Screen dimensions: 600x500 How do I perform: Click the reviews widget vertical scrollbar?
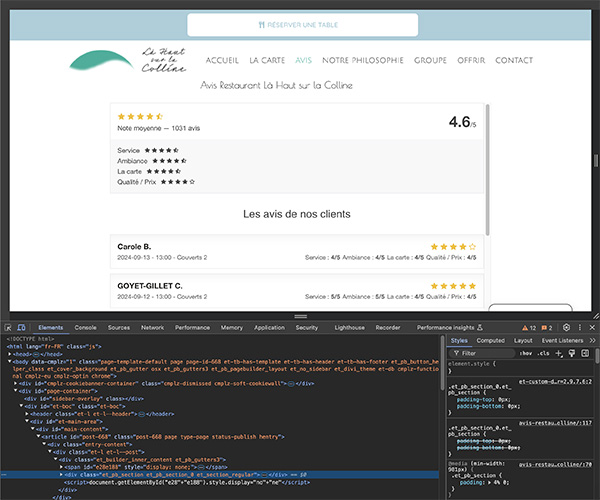[x=488, y=170]
